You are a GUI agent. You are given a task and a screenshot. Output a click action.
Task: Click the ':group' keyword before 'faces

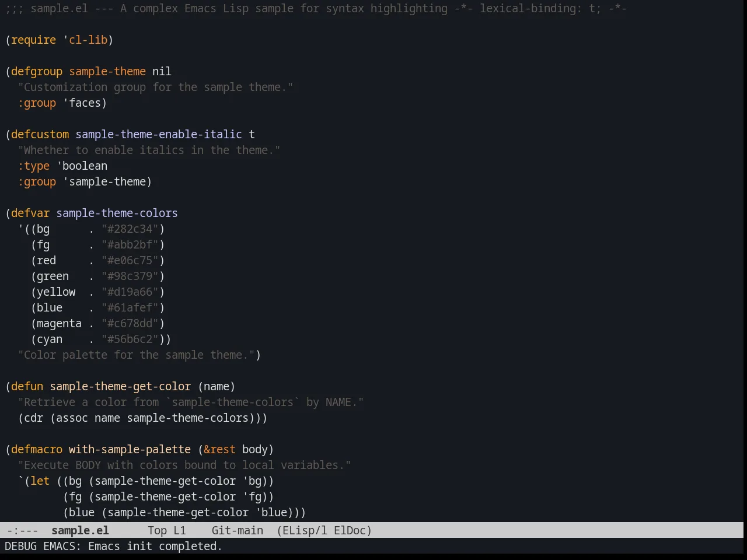pos(37,103)
